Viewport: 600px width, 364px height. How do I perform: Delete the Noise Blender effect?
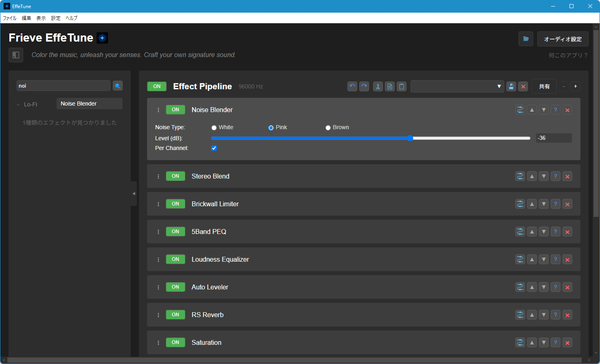(567, 110)
